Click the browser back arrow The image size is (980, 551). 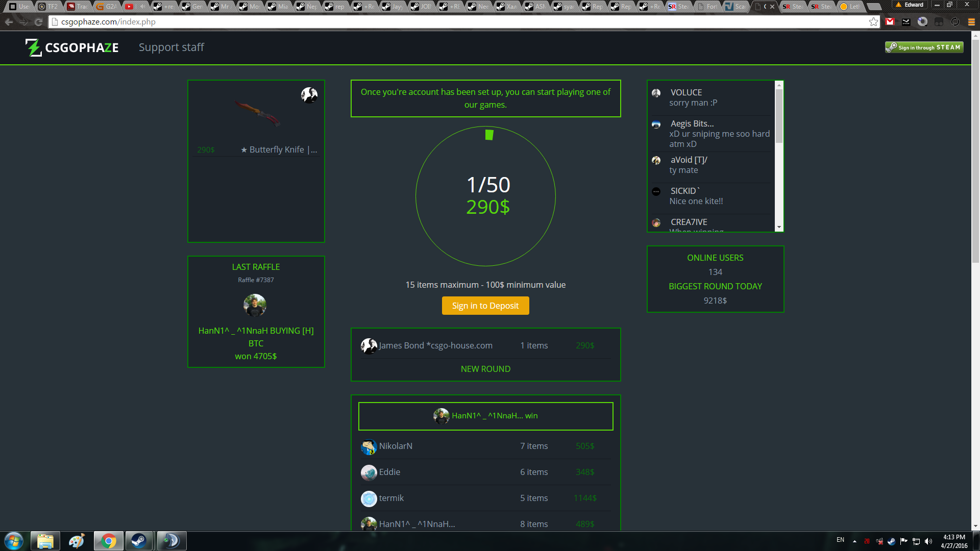(9, 22)
